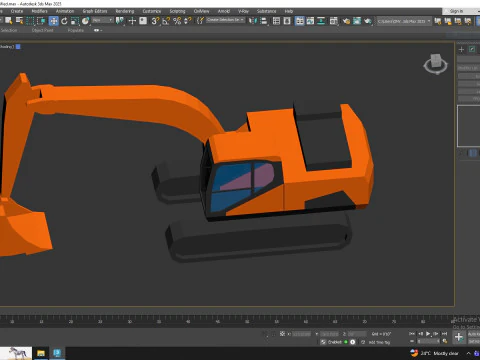Open the Substance menu
The height and width of the screenshot is (360, 480).
click(x=266, y=11)
